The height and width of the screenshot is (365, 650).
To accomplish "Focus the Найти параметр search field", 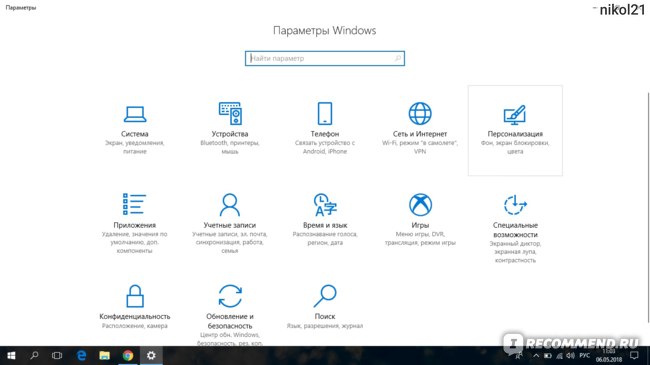I will pyautogui.click(x=325, y=58).
